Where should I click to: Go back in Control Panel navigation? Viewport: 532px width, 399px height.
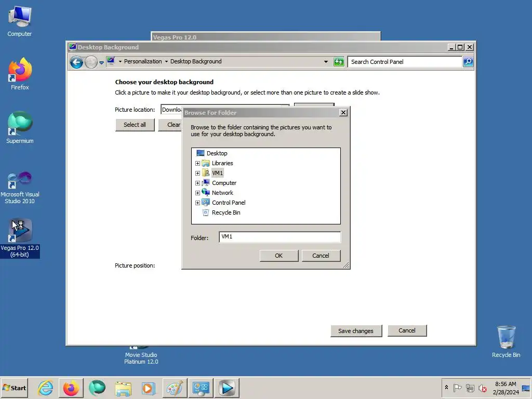coord(77,62)
